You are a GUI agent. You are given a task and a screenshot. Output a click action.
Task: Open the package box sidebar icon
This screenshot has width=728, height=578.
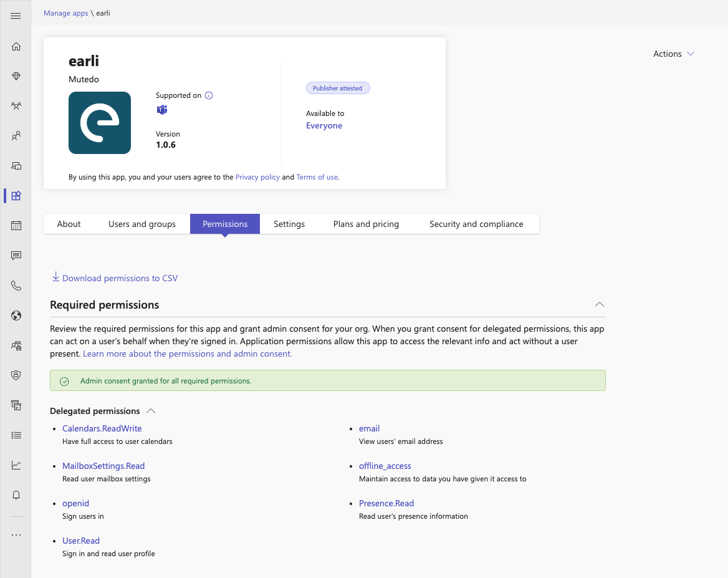coord(16,406)
